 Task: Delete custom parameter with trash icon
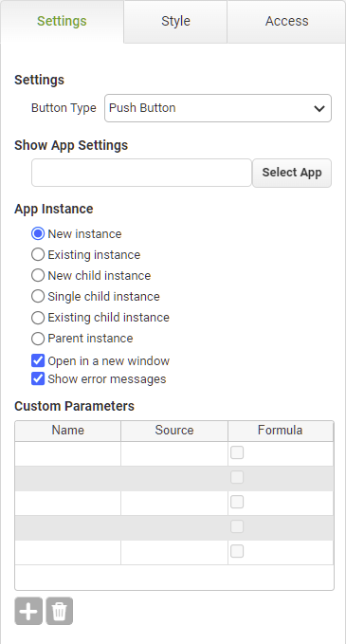click(x=59, y=611)
